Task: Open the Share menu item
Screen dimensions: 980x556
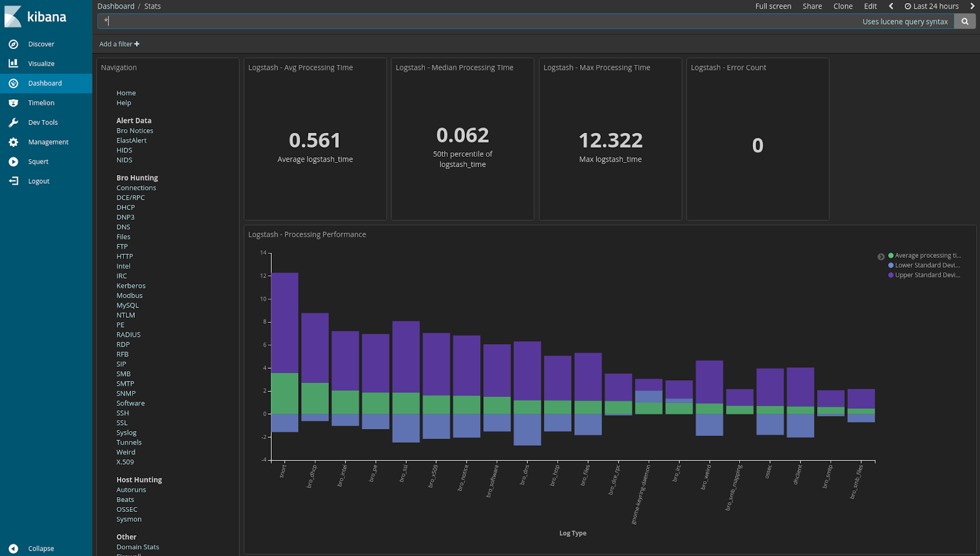Action: [x=812, y=6]
